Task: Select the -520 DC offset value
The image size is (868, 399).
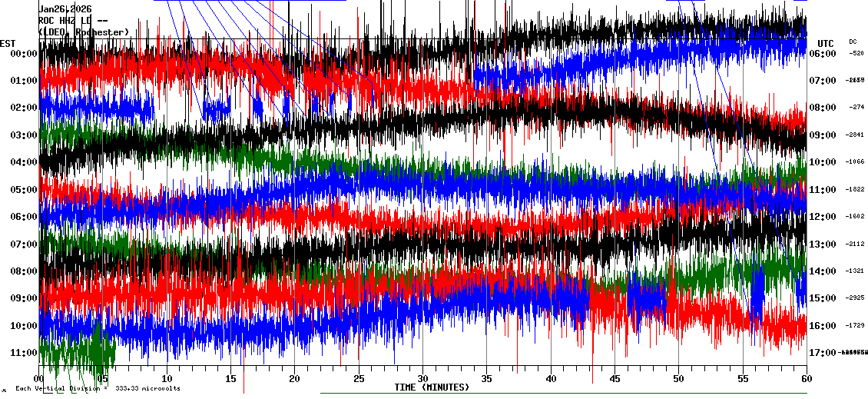Action: [856, 53]
